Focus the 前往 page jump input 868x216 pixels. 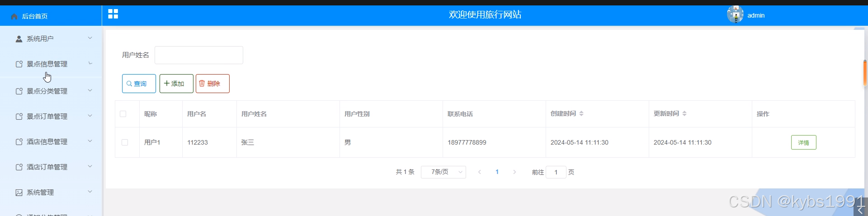[556, 172]
